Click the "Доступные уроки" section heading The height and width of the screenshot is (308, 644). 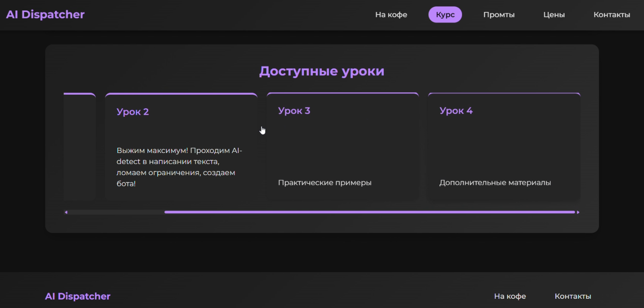[x=322, y=71]
